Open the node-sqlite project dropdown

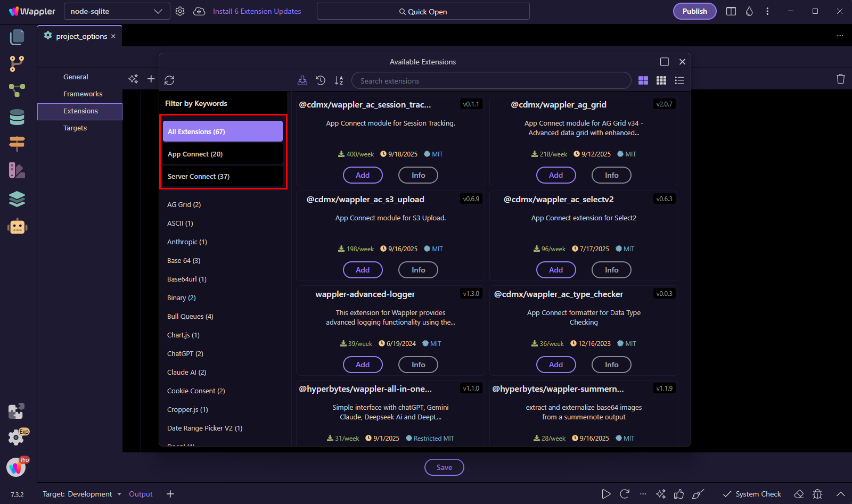pyautogui.click(x=117, y=11)
